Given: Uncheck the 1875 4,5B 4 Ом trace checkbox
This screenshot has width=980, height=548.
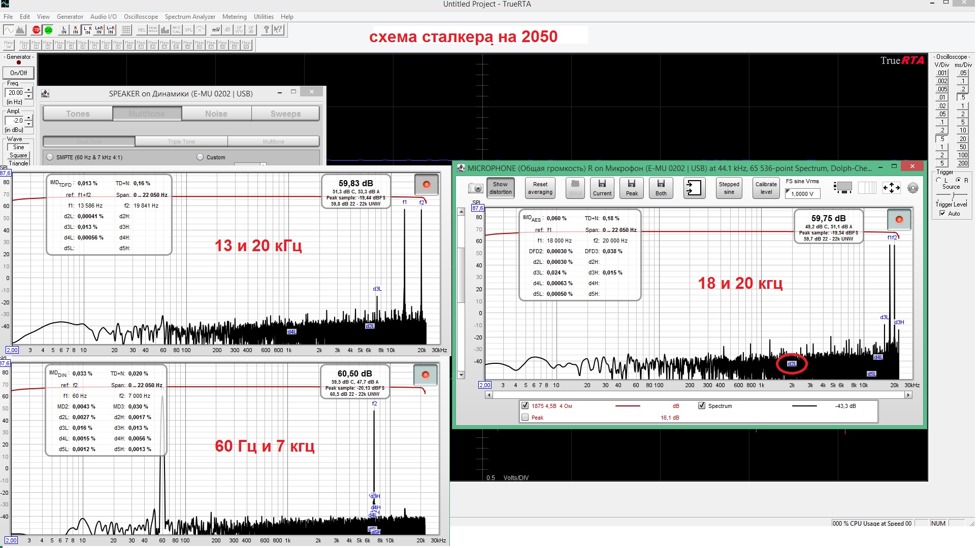Looking at the screenshot, I should click(525, 405).
